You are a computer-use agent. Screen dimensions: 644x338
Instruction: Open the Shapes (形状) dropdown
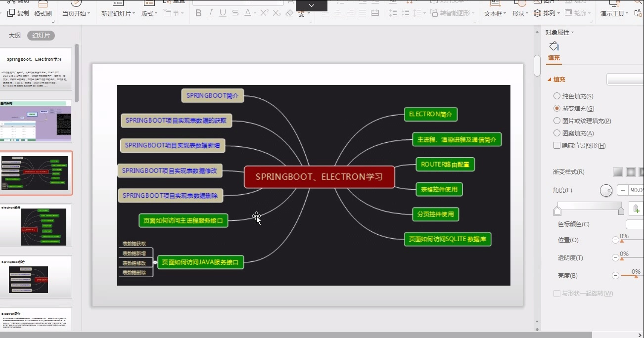520,14
